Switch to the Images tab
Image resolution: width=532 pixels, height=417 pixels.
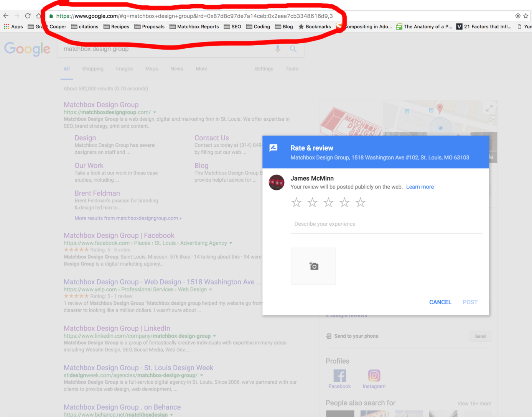124,69
